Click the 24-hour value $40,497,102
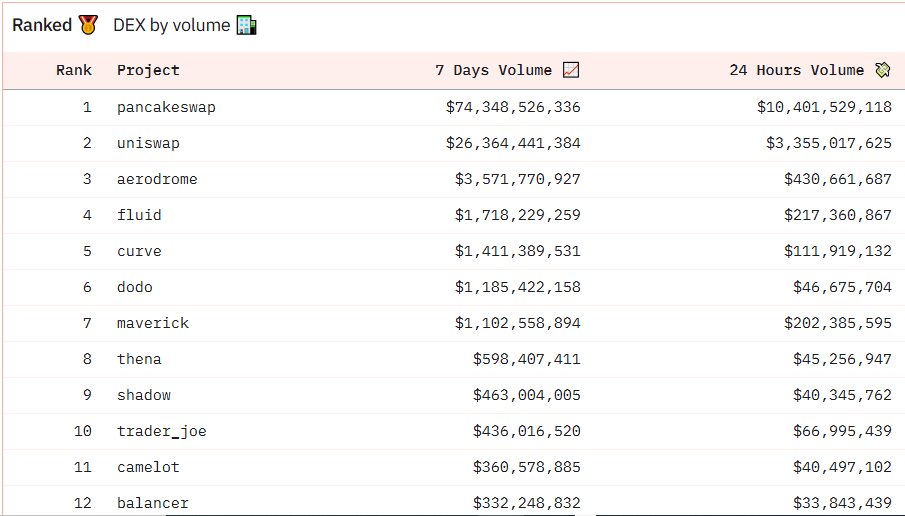 [843, 467]
